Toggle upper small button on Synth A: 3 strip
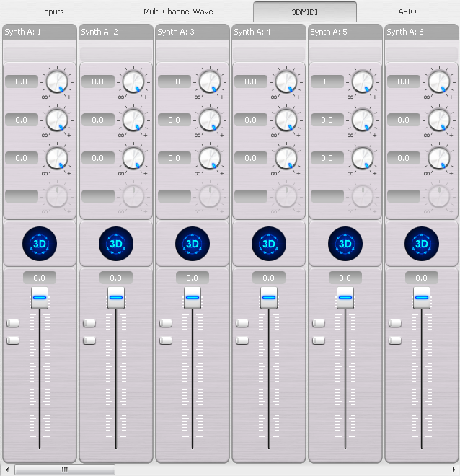The image size is (460, 476). (166, 323)
